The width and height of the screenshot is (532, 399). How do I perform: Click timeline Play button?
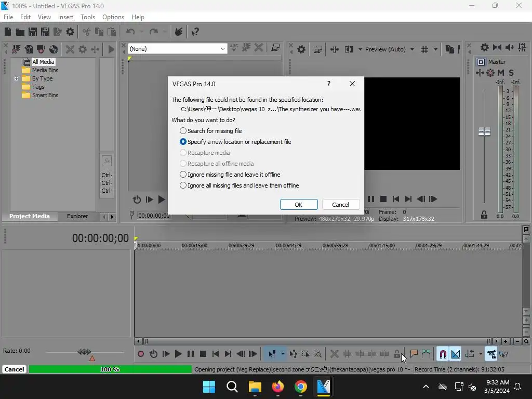point(178,354)
